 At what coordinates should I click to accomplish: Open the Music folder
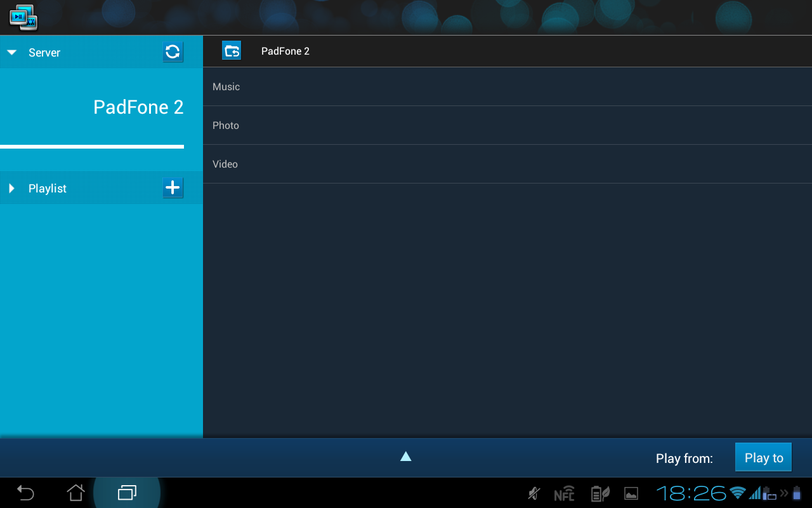507,87
